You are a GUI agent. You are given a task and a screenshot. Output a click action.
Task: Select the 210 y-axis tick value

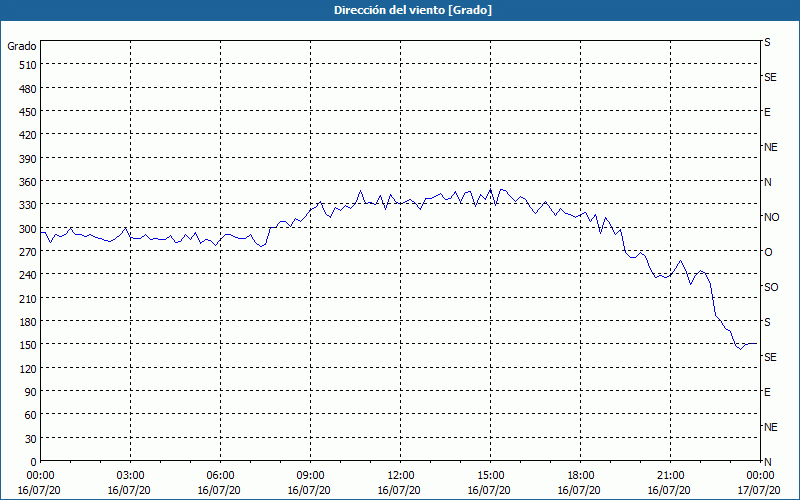[x=29, y=299]
